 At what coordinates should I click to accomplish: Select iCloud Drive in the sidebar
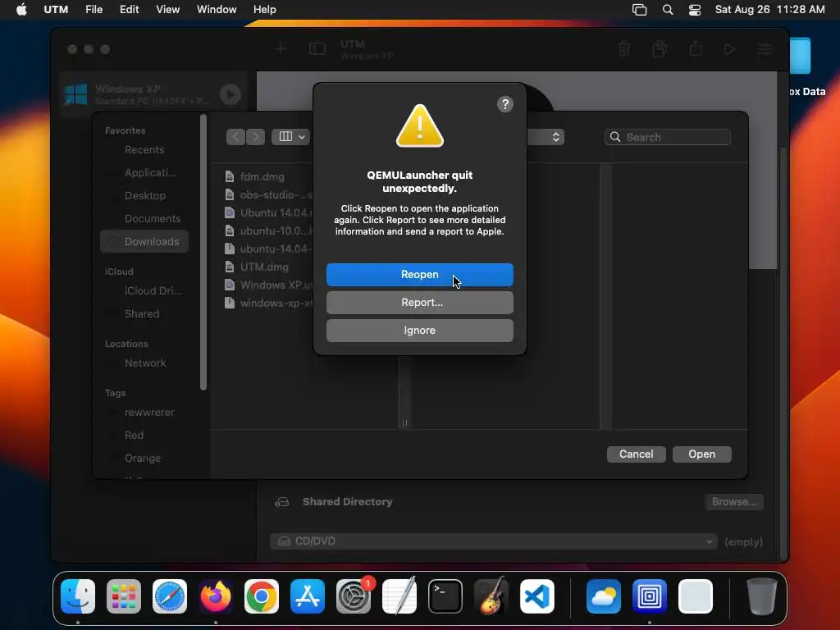coord(144,290)
